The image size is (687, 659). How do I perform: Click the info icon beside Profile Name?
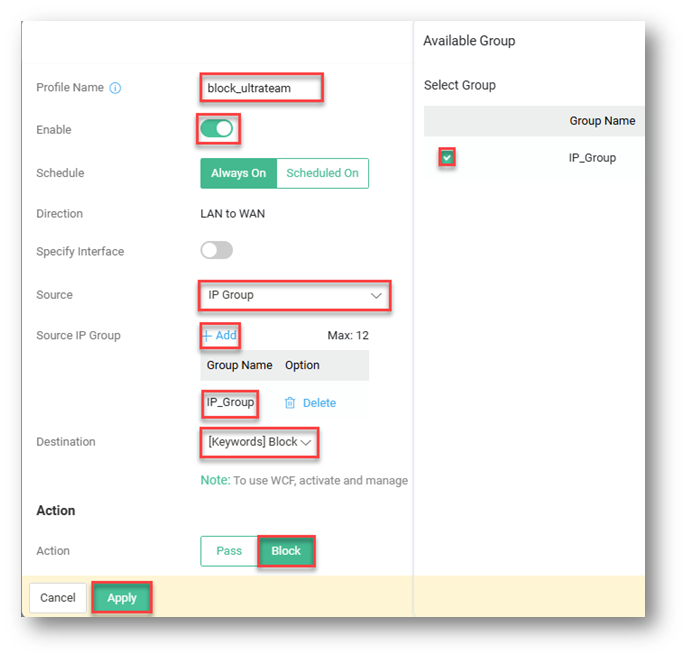tap(115, 88)
